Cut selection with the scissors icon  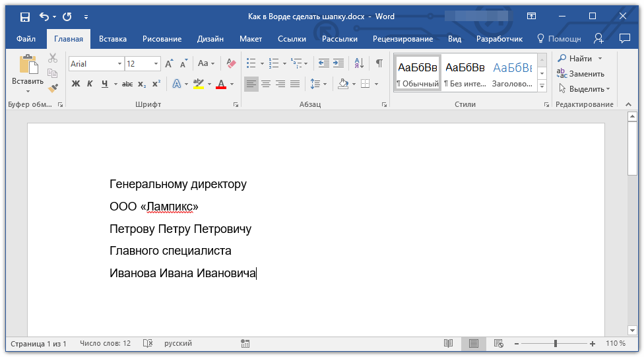[x=53, y=58]
